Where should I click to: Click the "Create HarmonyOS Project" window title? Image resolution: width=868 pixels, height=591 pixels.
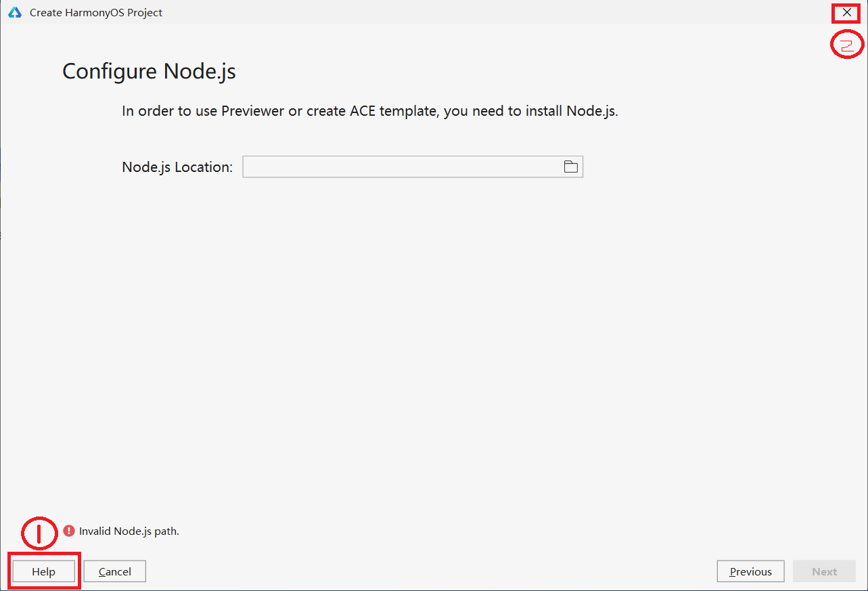[x=96, y=12]
